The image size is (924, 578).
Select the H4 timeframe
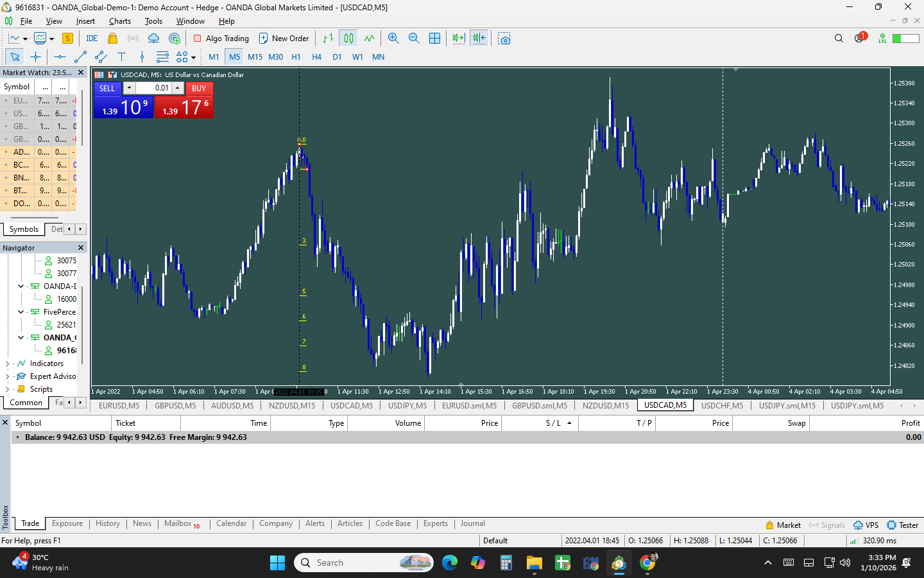(316, 57)
